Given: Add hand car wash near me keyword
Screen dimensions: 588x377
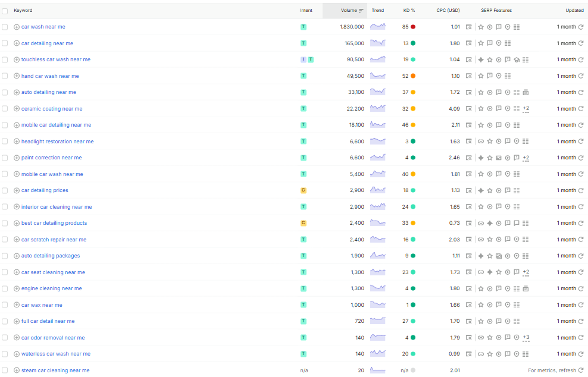Looking at the screenshot, I should pos(17,76).
